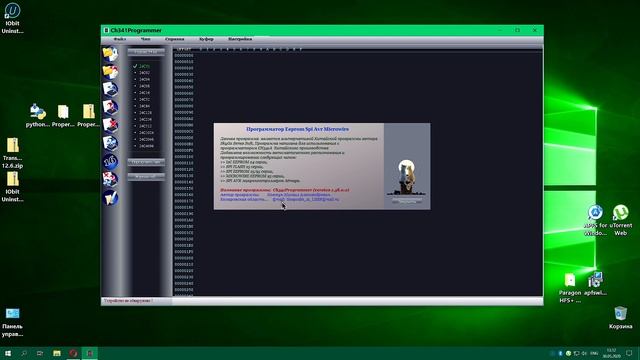Image resolution: width=640 pixels, height=360 pixels.
Task: Click the small button under the cats picture
Action: tap(407, 201)
